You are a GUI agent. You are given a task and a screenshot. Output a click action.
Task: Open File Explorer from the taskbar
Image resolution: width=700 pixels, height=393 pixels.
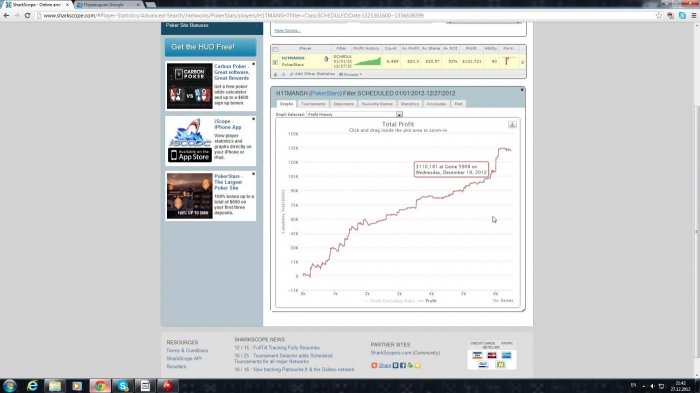[55, 385]
